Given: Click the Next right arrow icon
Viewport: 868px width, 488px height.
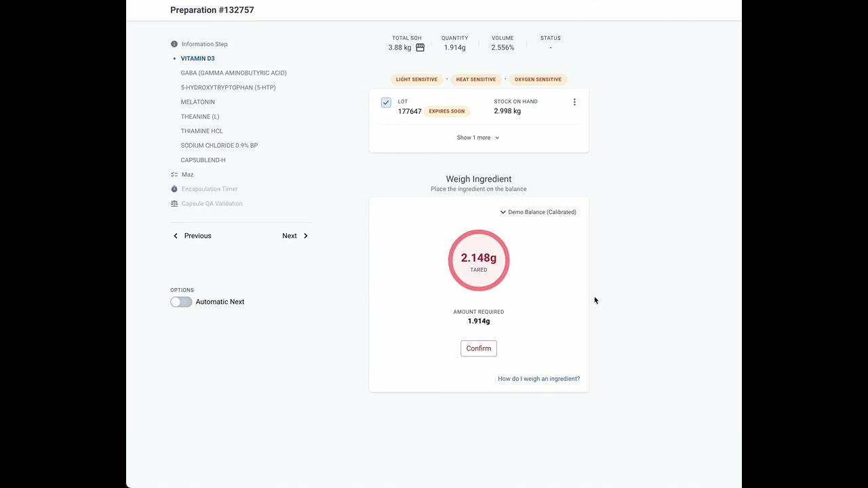Looking at the screenshot, I should click(305, 236).
